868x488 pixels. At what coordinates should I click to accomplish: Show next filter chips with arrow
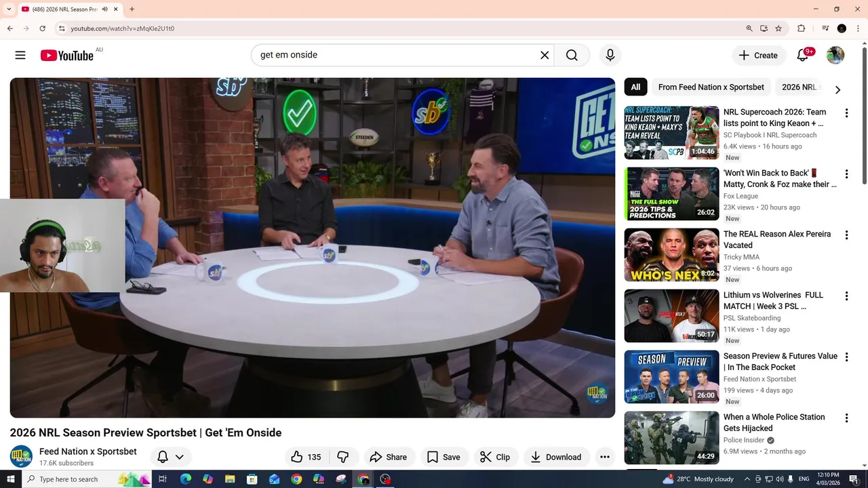[x=837, y=89]
